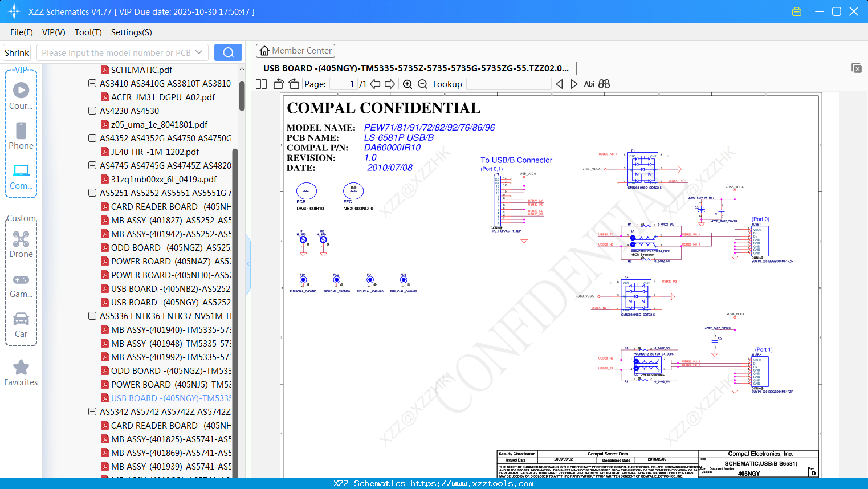
Task: Open MB ASSY-(401948)-TM5335 file
Action: coord(171,343)
